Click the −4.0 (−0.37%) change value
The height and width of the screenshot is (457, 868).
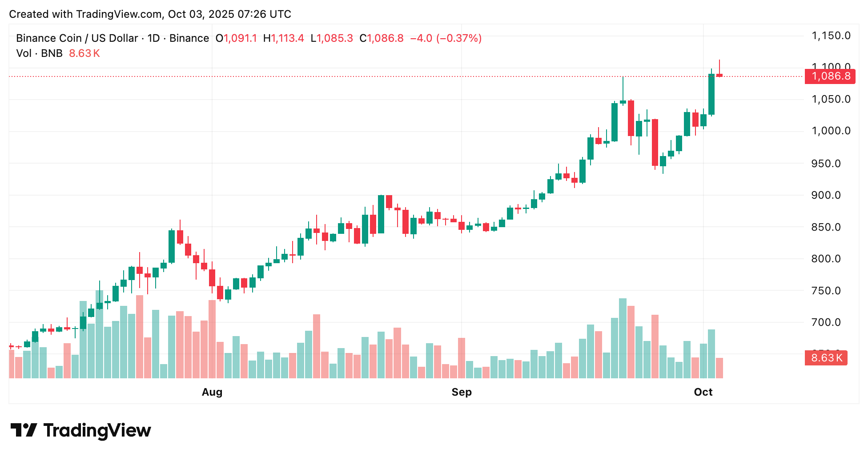point(446,38)
